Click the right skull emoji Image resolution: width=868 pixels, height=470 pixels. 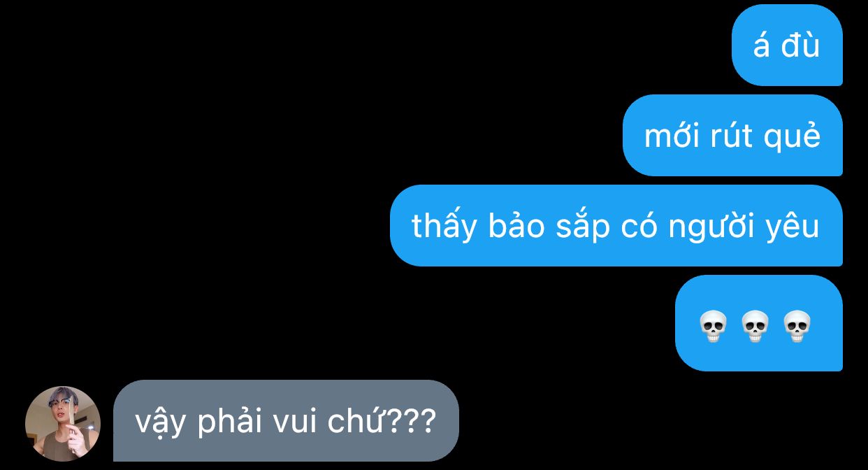(x=797, y=327)
